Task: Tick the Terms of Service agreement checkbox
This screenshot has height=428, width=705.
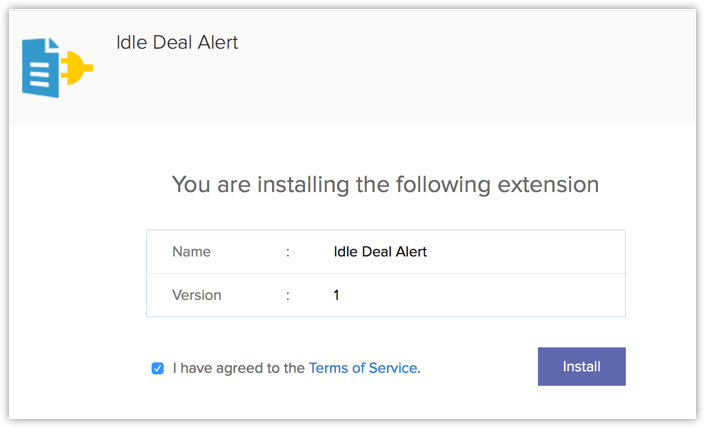Action: (x=157, y=368)
